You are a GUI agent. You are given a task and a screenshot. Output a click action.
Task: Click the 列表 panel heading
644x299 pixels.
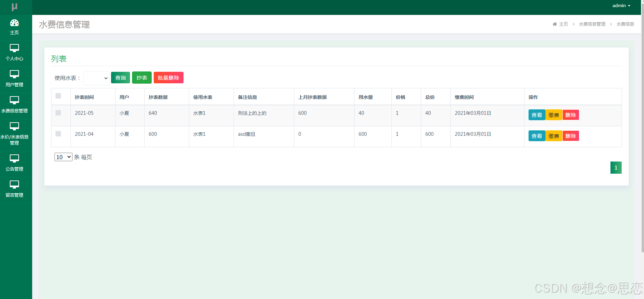59,59
